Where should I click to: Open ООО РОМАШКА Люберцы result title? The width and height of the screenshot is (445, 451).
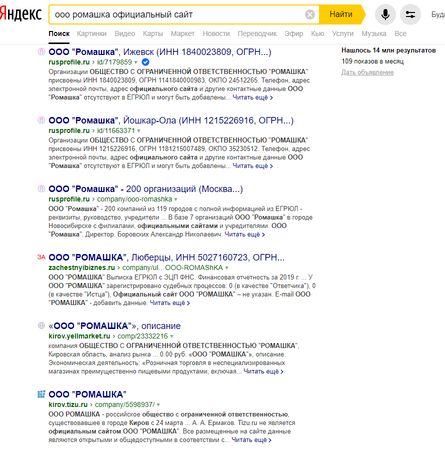coord(166,257)
